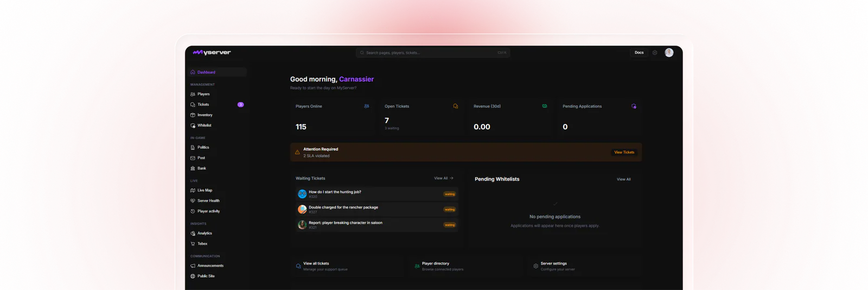868x290 pixels.
Task: Open the 'Player directory' quick link
Action: coord(466,266)
